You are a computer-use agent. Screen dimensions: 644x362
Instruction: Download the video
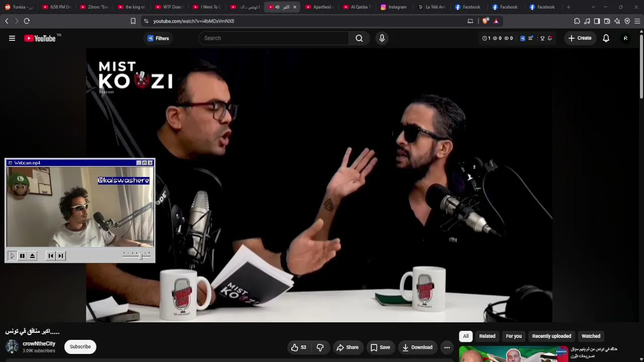coord(417,347)
